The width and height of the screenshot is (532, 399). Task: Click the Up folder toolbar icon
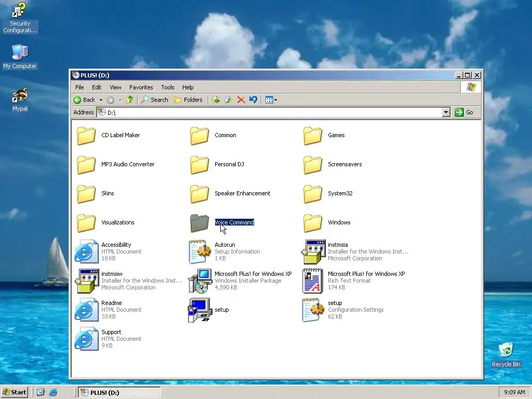(x=129, y=100)
